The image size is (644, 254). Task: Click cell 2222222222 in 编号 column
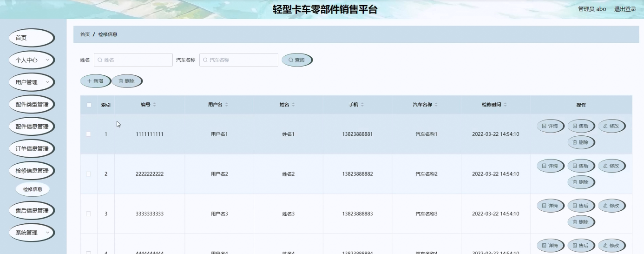(x=150, y=174)
